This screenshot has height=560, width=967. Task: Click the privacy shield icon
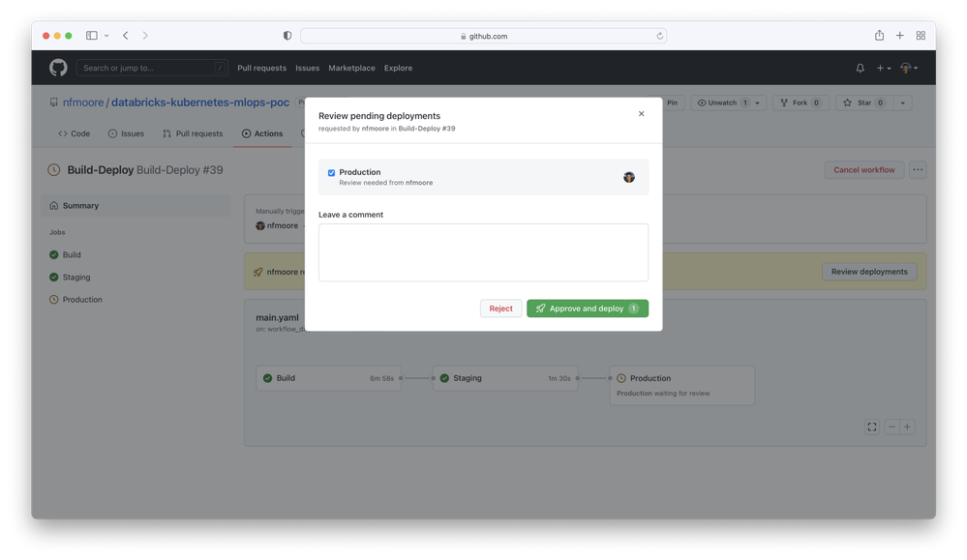(x=287, y=36)
